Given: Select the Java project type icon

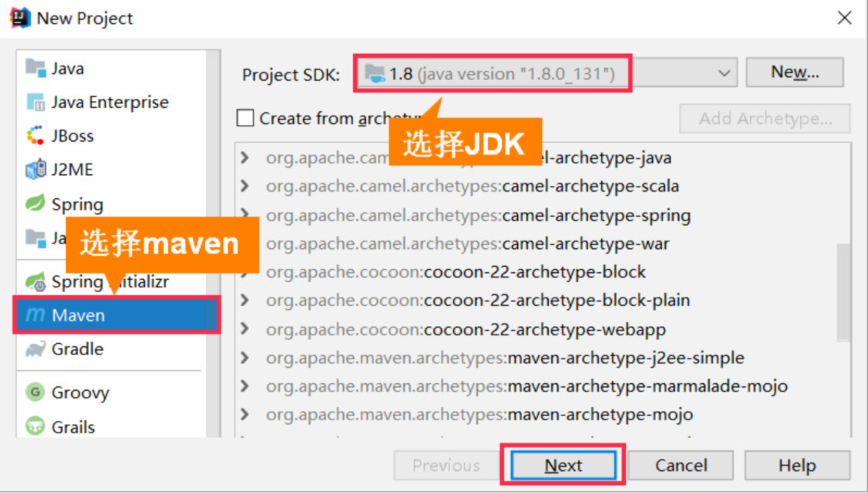Looking at the screenshot, I should (x=35, y=68).
